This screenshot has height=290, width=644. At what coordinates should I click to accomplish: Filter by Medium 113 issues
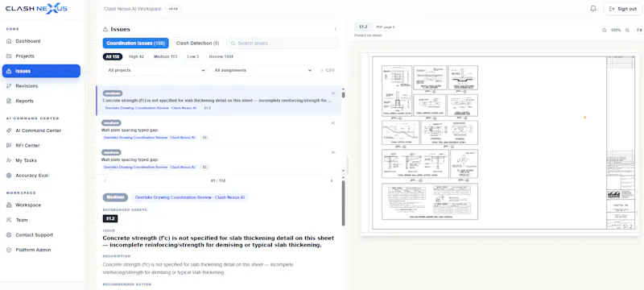point(166,56)
